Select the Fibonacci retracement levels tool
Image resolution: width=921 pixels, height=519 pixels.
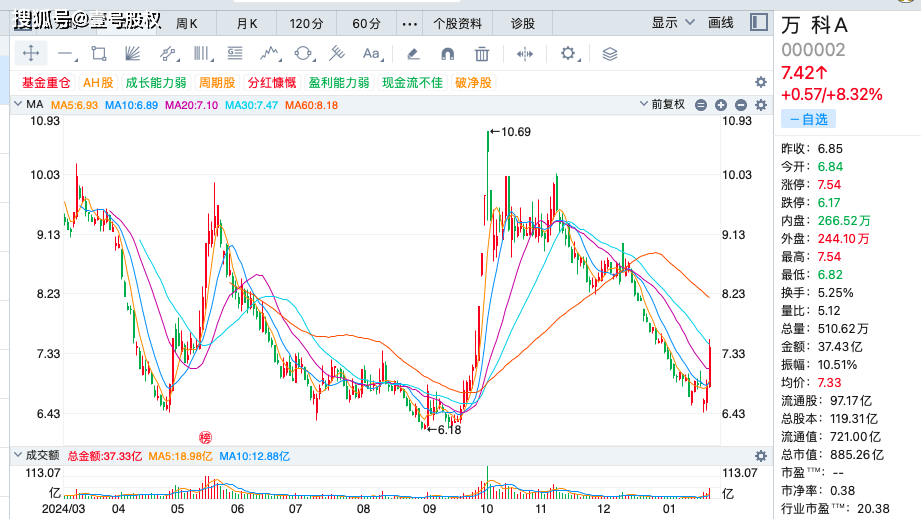[x=235, y=54]
